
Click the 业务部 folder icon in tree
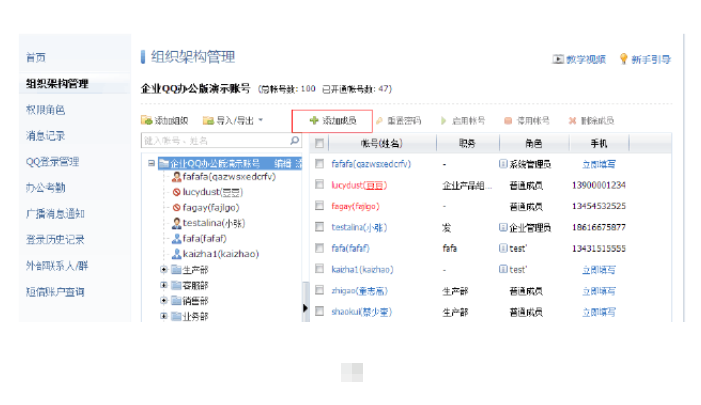177,316
